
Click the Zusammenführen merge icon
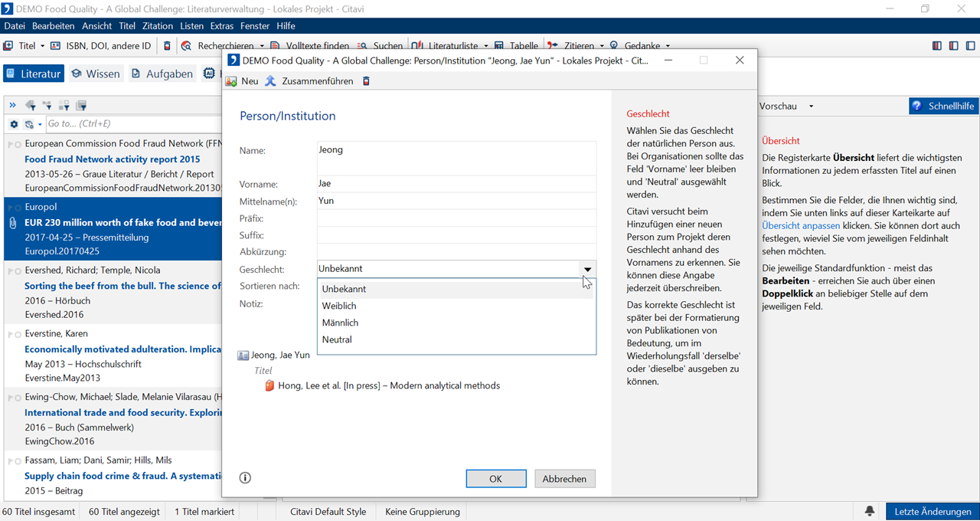click(x=270, y=81)
